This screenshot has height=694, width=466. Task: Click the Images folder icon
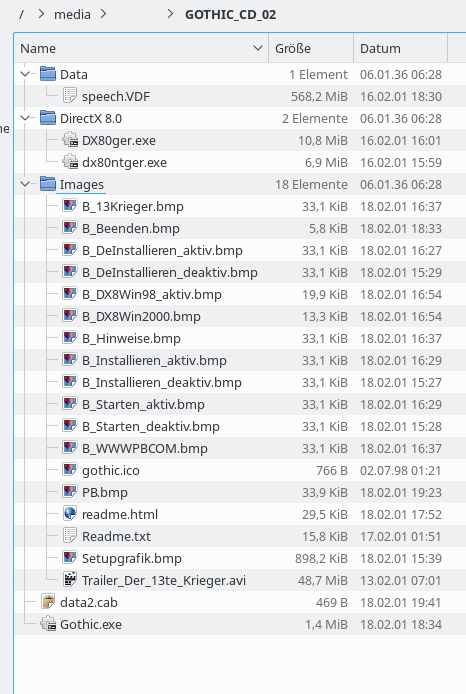(x=48, y=184)
